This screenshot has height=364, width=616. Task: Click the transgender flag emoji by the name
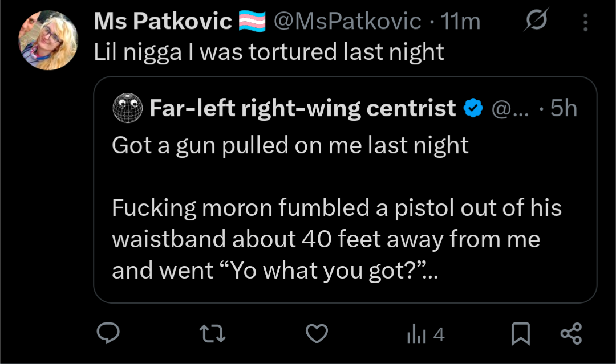252,22
